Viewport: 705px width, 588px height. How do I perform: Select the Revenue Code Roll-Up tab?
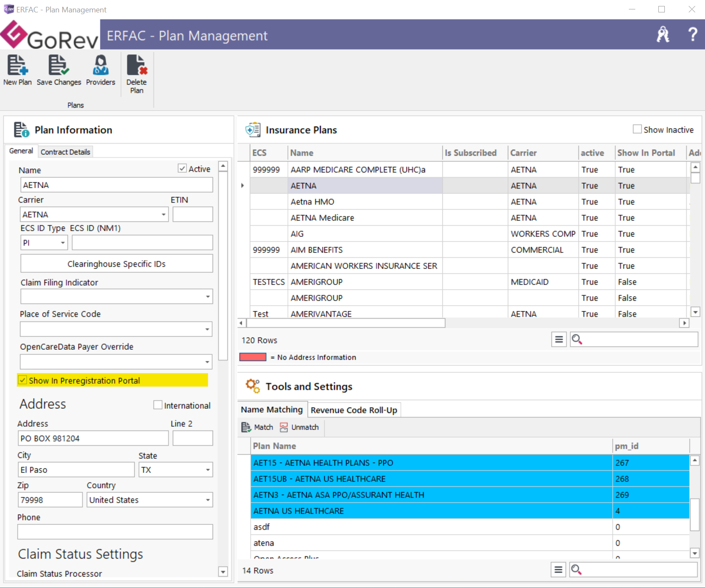pos(354,410)
